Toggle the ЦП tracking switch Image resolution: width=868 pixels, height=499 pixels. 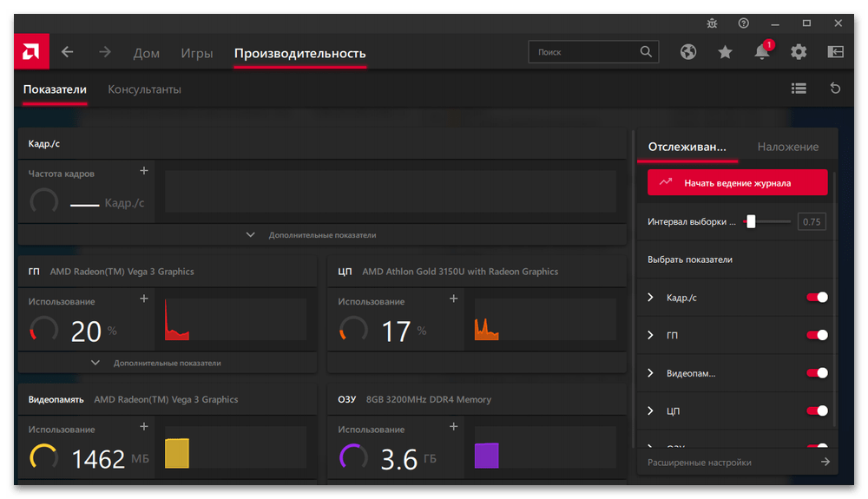coord(817,410)
